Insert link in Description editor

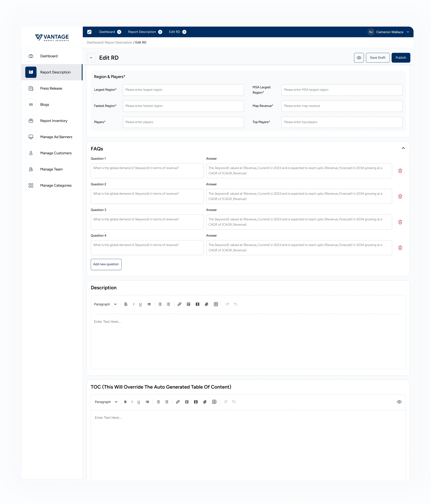[179, 304]
